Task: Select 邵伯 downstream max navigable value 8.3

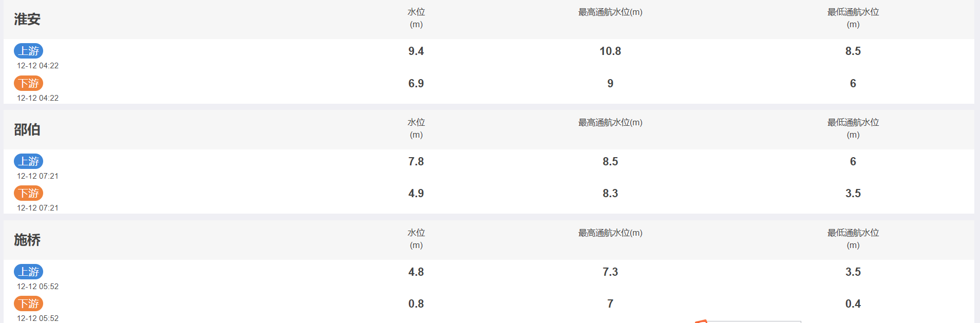Action: [x=610, y=193]
